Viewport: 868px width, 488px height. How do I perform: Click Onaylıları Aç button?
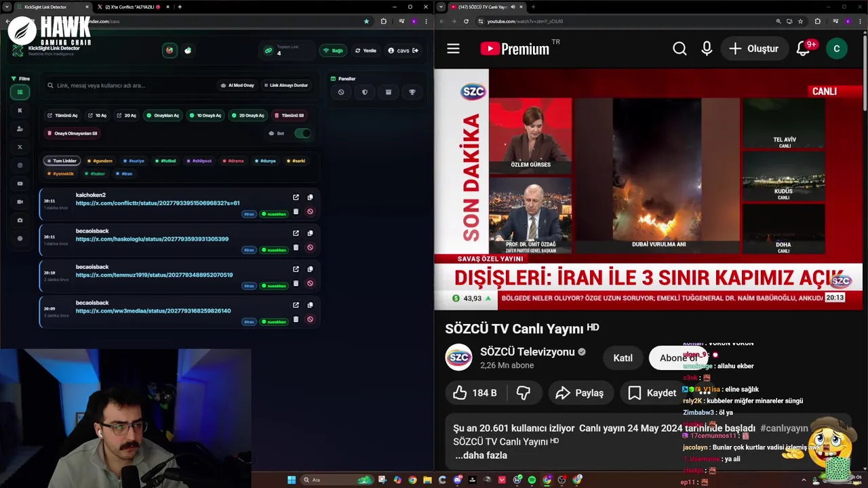click(x=163, y=115)
